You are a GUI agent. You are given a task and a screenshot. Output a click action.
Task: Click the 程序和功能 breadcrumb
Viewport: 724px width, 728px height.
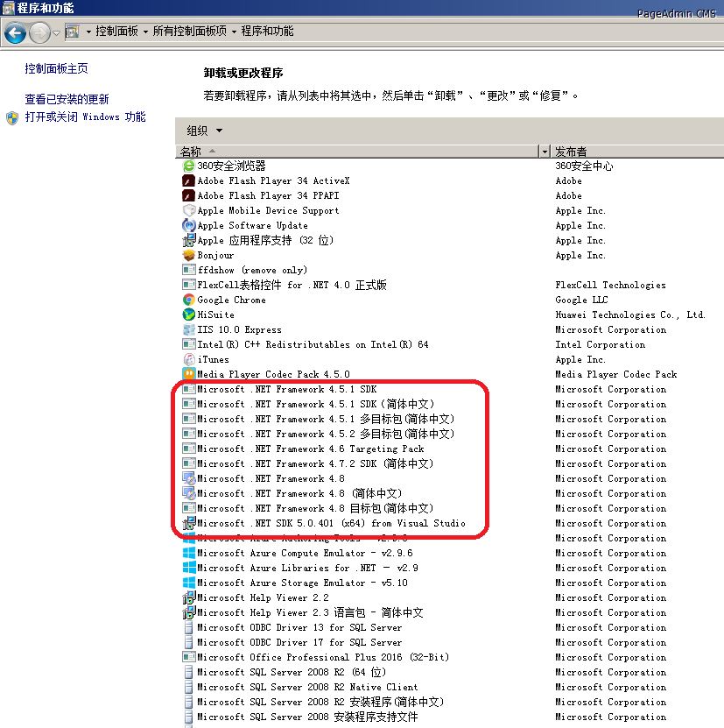pos(267,32)
